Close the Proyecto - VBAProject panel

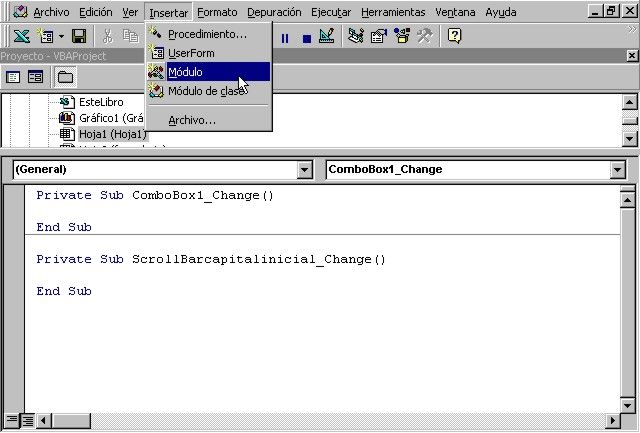[x=632, y=56]
